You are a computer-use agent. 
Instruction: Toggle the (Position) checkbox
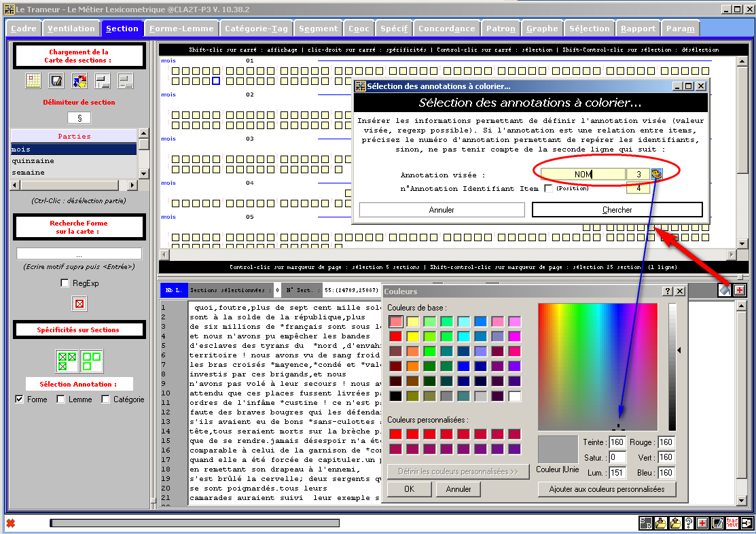(x=548, y=189)
